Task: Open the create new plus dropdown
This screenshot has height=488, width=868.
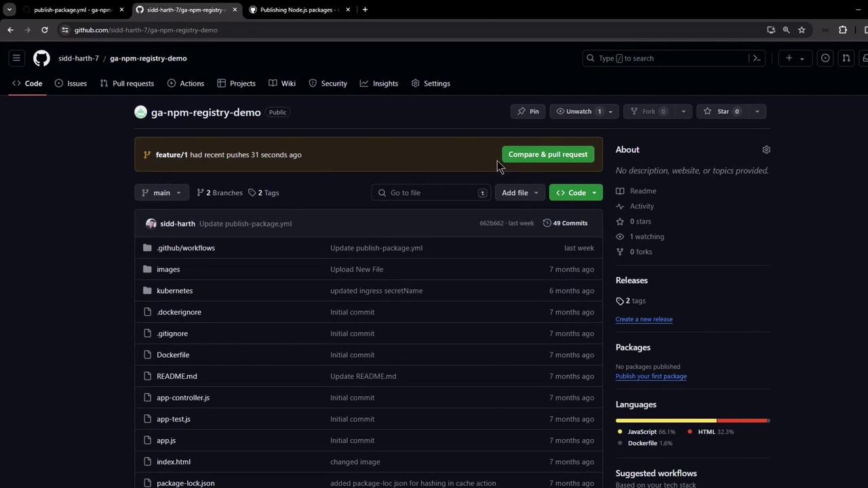Action: pyautogui.click(x=794, y=58)
